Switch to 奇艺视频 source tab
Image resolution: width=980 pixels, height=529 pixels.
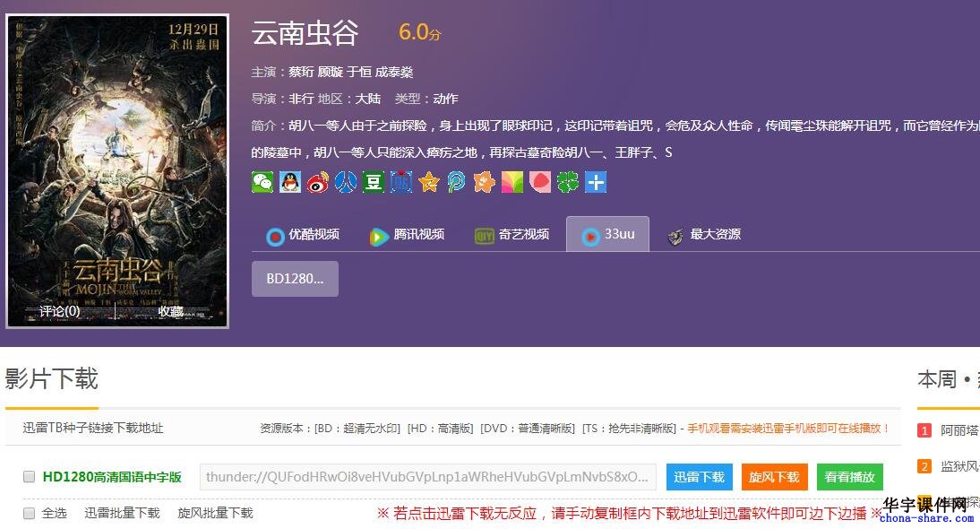pos(511,235)
